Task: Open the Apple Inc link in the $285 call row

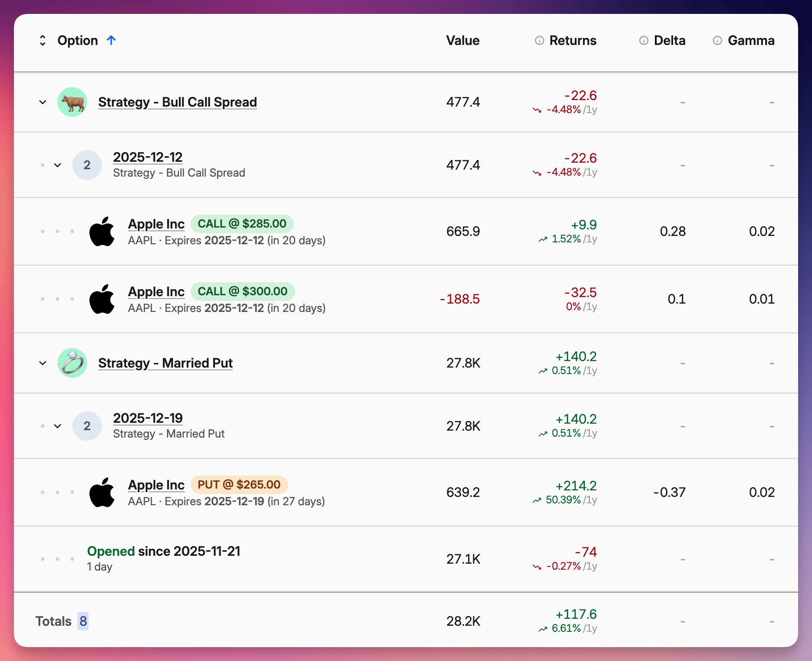Action: click(156, 223)
